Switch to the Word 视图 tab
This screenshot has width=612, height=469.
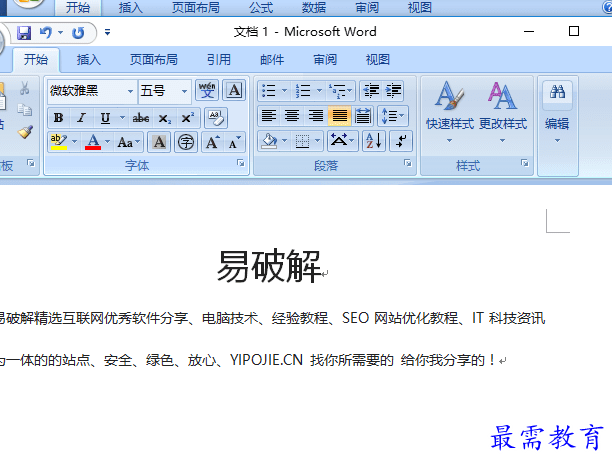[377, 60]
